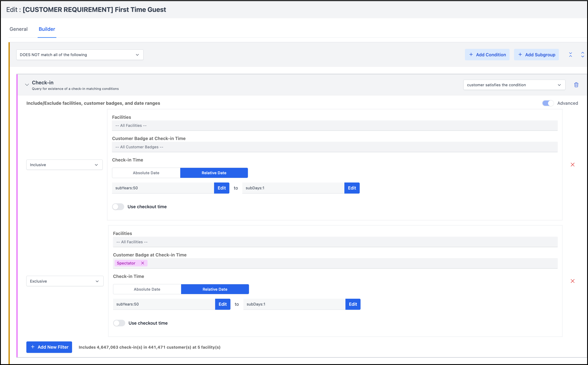Collapse the Check-in section chevron

(x=27, y=85)
